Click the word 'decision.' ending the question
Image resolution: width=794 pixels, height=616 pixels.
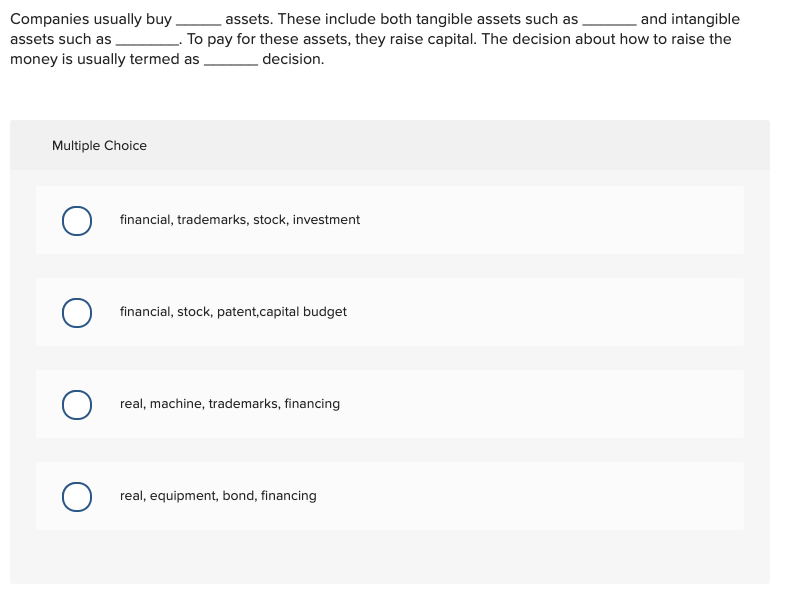point(293,59)
